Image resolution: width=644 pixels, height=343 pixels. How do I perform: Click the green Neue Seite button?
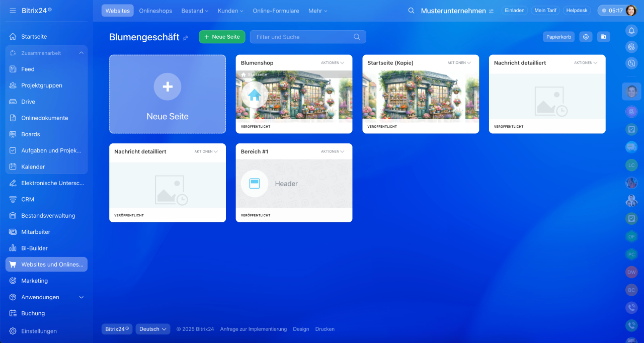(222, 37)
